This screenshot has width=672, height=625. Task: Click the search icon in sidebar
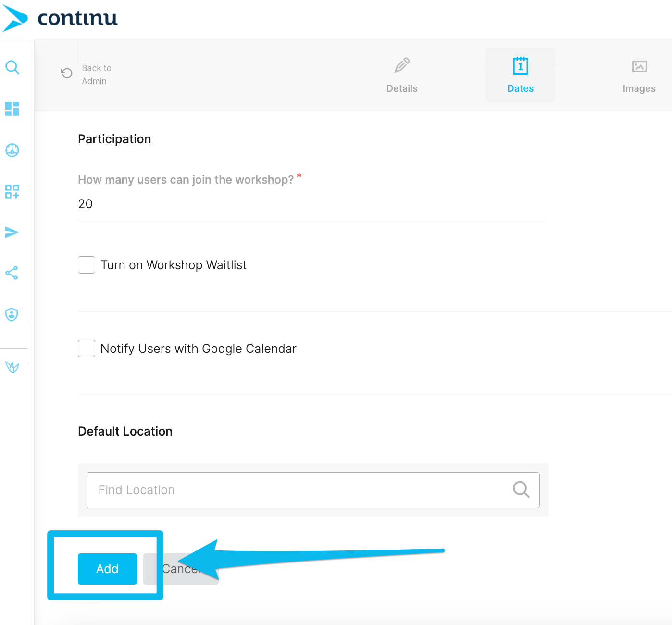point(12,67)
